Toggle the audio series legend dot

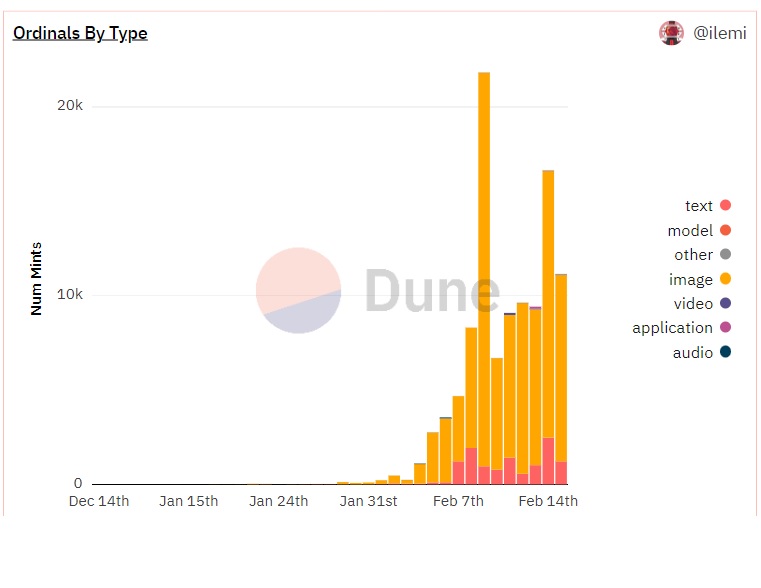coord(726,352)
